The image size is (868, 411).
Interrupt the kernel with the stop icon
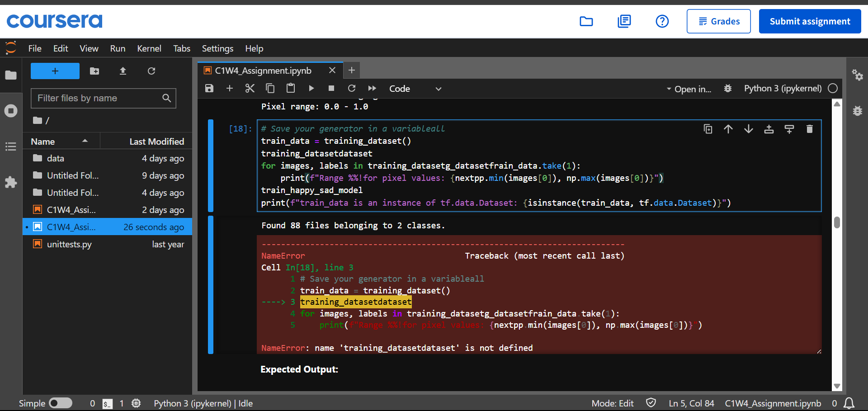point(331,89)
